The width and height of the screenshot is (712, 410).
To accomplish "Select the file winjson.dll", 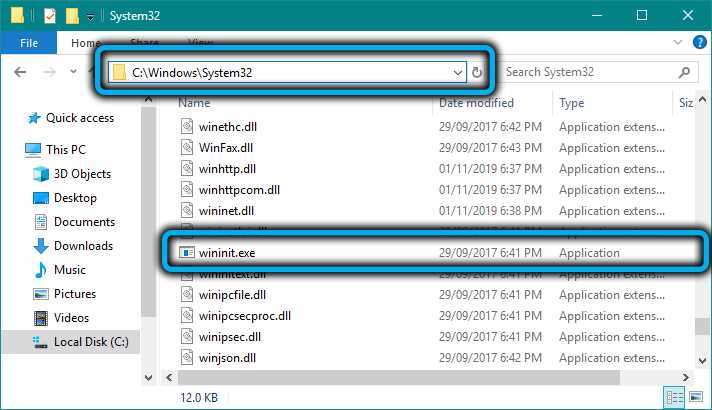I will point(227,358).
